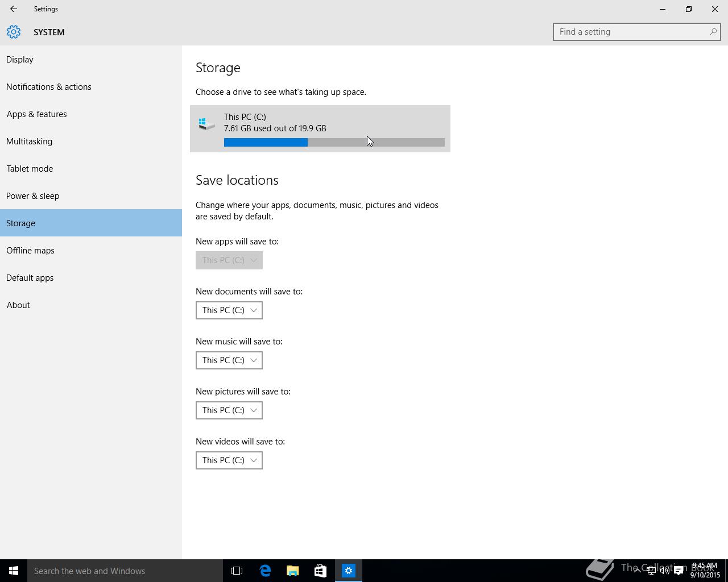The height and width of the screenshot is (582, 728).
Task: Show hidden system tray icons
Action: 638,571
